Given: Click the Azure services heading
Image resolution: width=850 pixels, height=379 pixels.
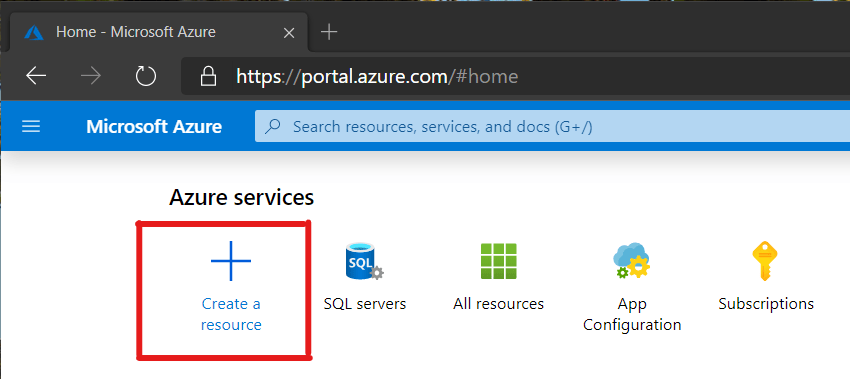Looking at the screenshot, I should (241, 198).
